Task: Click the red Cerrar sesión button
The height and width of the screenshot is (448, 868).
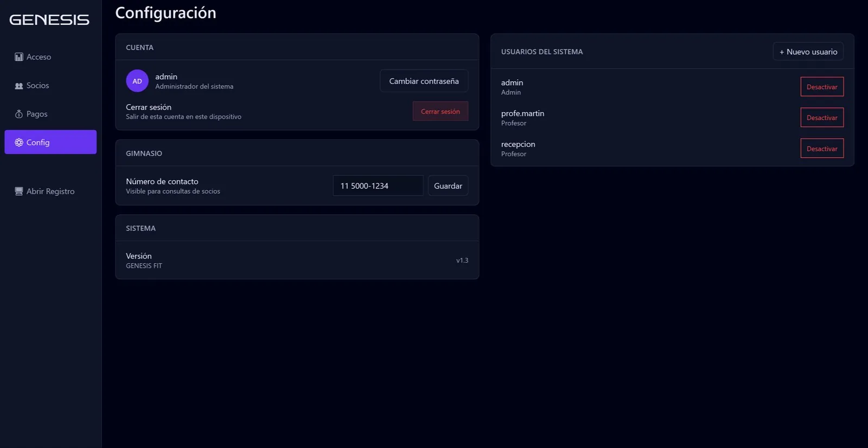Action: tap(441, 111)
